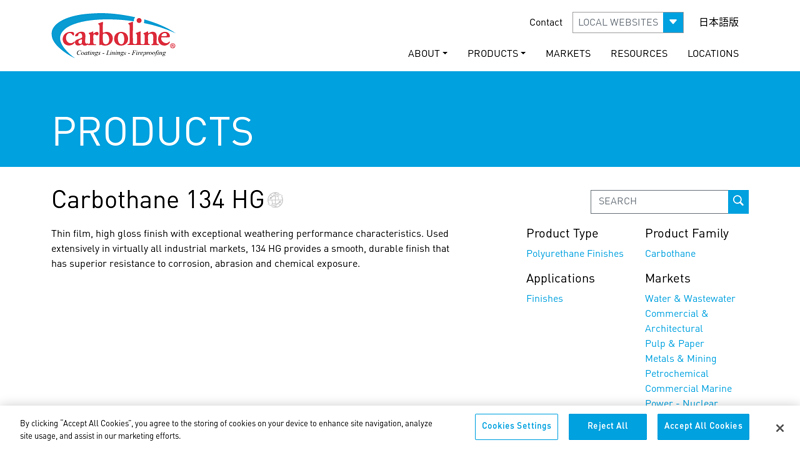800x450 pixels.
Task: Select the Metals & Mining market link
Action: click(681, 359)
